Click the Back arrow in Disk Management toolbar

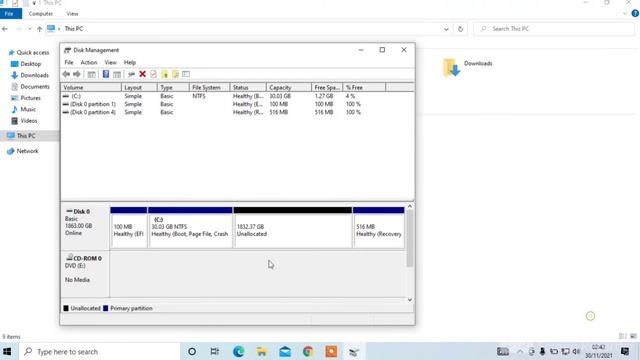[66, 74]
